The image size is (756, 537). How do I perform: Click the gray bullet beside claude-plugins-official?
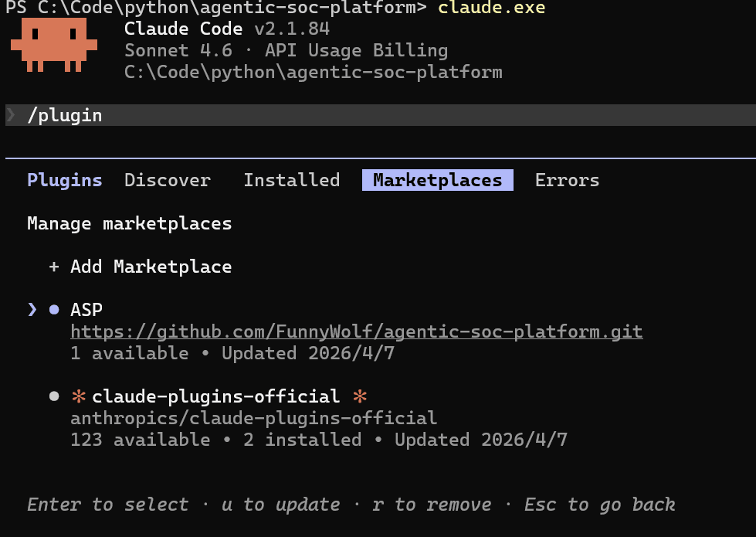point(53,396)
